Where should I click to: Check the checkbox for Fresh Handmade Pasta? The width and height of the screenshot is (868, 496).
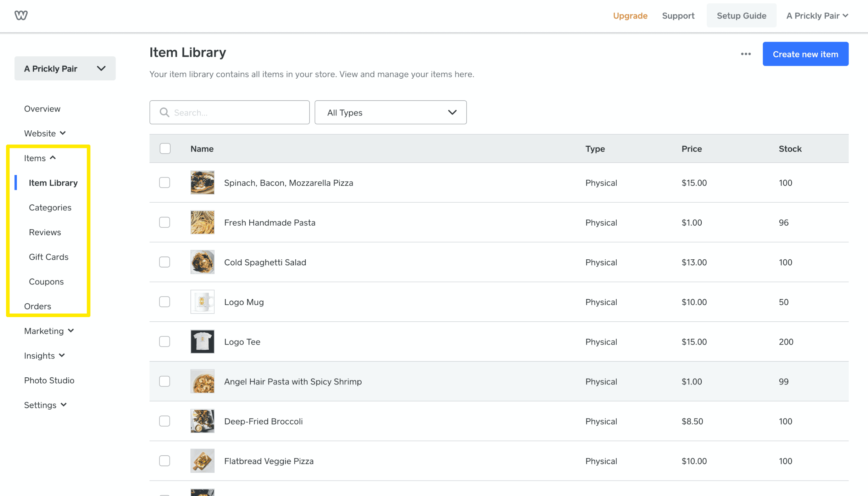point(165,222)
